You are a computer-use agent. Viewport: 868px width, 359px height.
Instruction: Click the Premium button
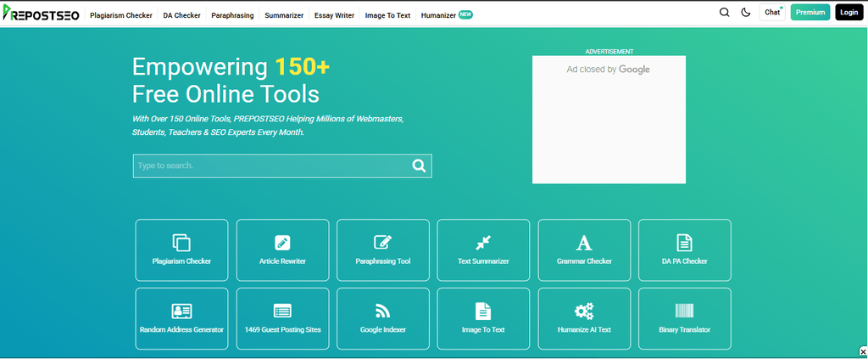click(810, 13)
